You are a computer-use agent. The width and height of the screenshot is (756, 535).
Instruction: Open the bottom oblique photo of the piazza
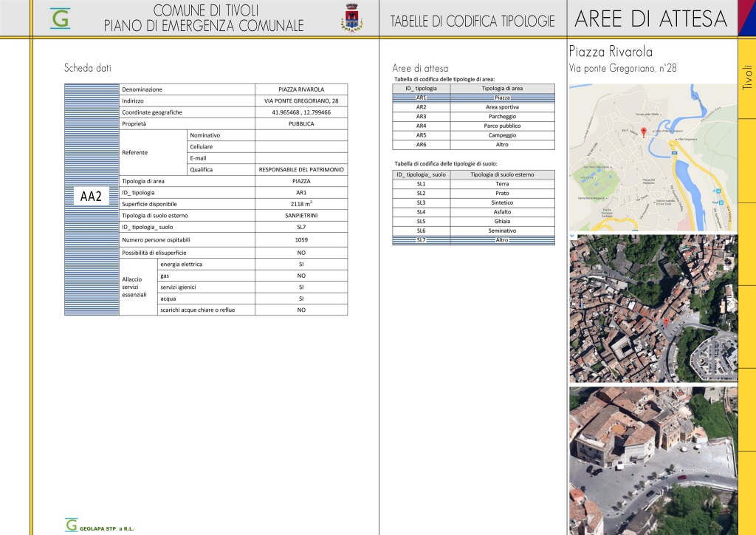[653, 460]
